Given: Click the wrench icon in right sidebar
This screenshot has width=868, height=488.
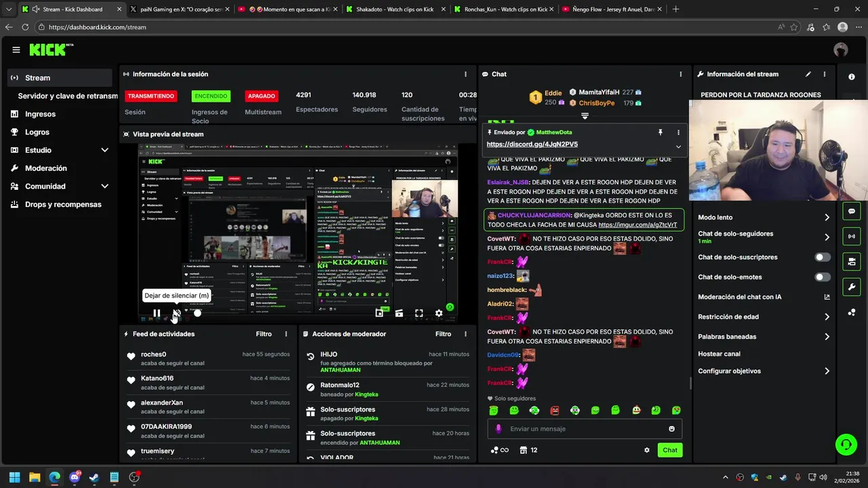Looking at the screenshot, I should coord(852,287).
